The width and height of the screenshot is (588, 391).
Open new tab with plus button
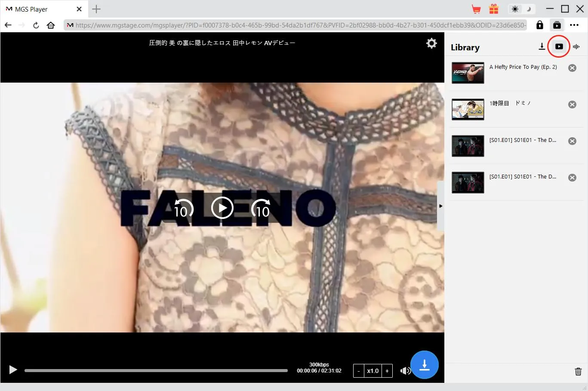click(x=96, y=9)
